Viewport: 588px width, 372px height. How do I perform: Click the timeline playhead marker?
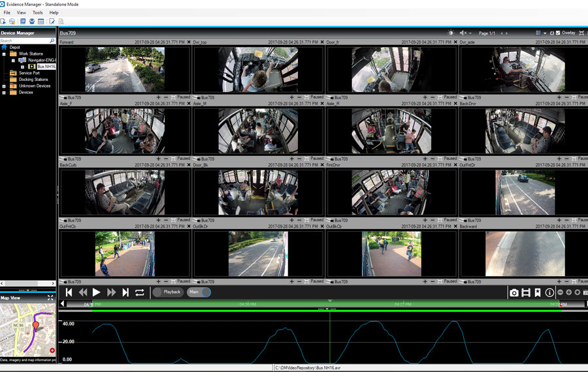click(330, 301)
